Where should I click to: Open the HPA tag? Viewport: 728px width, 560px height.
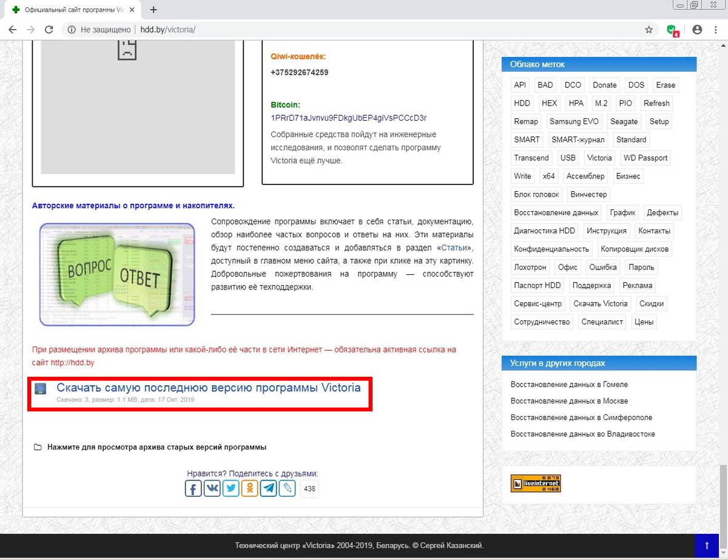pyautogui.click(x=576, y=103)
